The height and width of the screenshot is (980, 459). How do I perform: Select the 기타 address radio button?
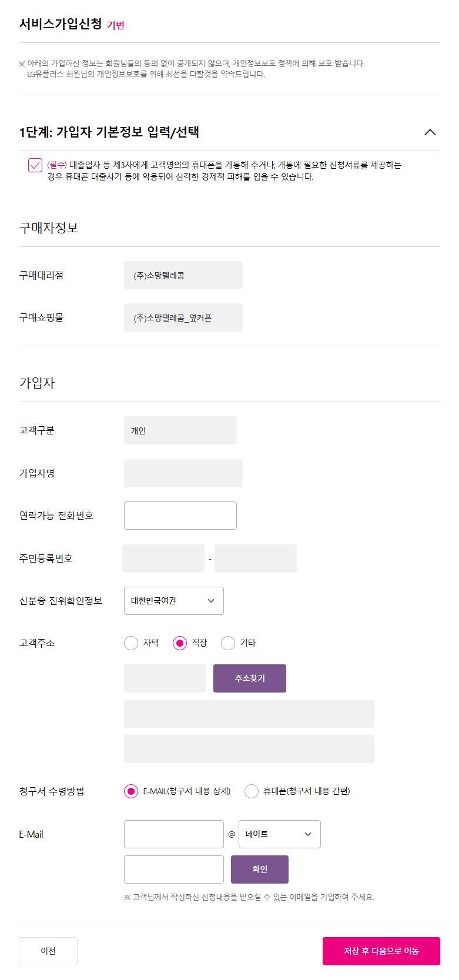pyautogui.click(x=228, y=643)
